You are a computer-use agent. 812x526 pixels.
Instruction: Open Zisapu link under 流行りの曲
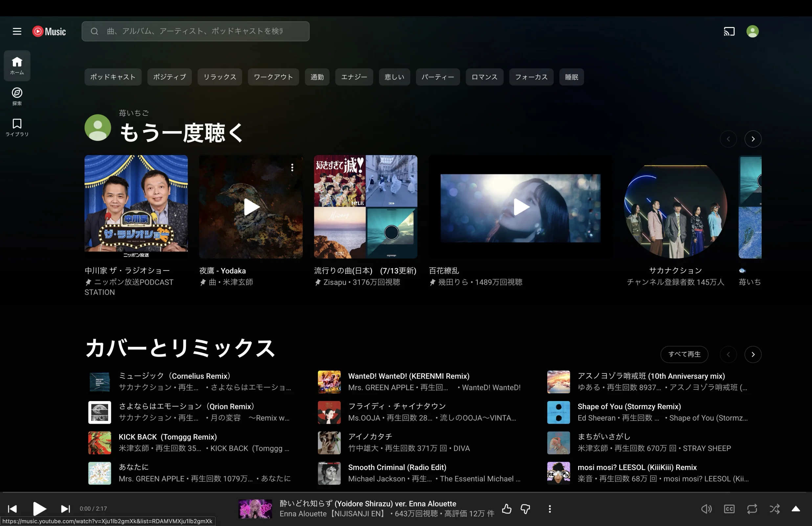click(335, 282)
